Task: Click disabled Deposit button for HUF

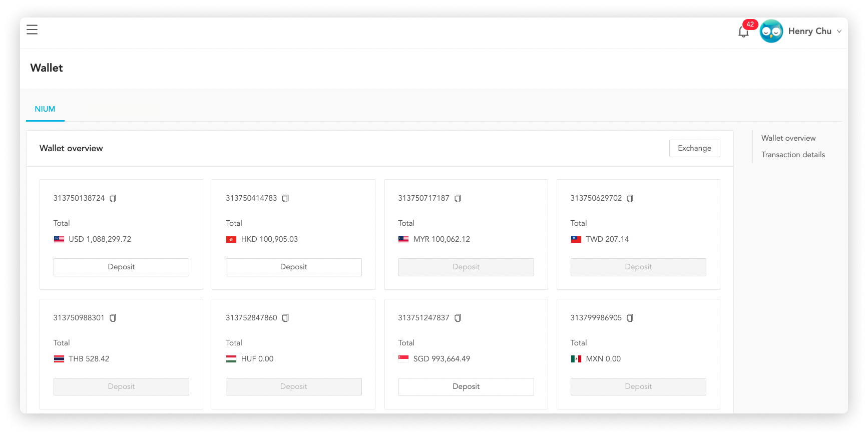Action: [293, 386]
